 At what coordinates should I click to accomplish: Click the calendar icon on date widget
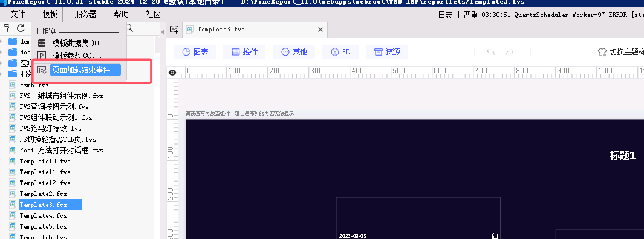(495, 236)
